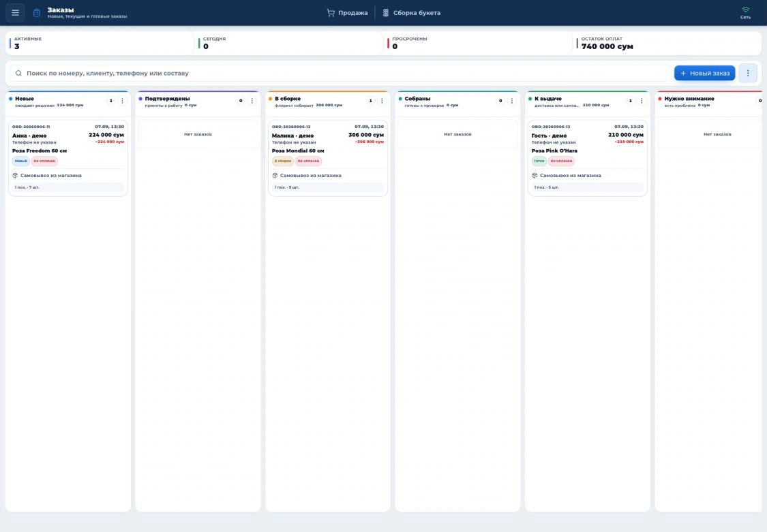Open the В сборке column options menu

(x=382, y=101)
